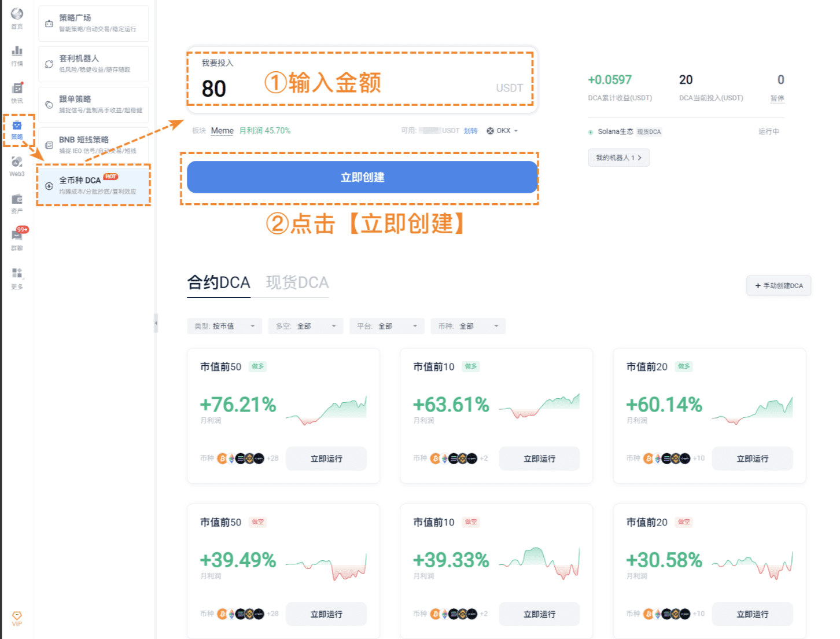Image resolution: width=840 pixels, height=639 pixels.
Task: Select the 策略 strategy robot icon
Action: point(17,126)
